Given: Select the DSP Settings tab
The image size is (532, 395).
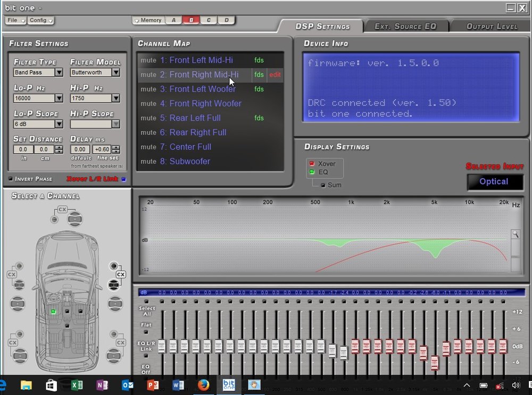Looking at the screenshot, I should 322,26.
